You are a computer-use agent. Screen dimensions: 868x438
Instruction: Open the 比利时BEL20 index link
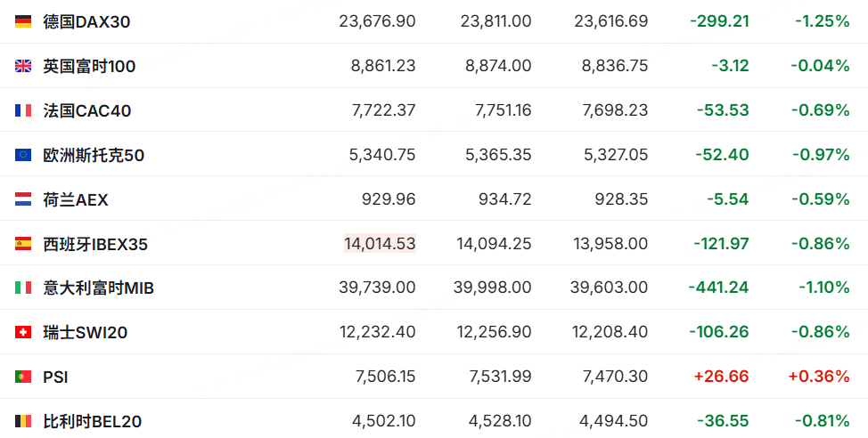tap(93, 421)
